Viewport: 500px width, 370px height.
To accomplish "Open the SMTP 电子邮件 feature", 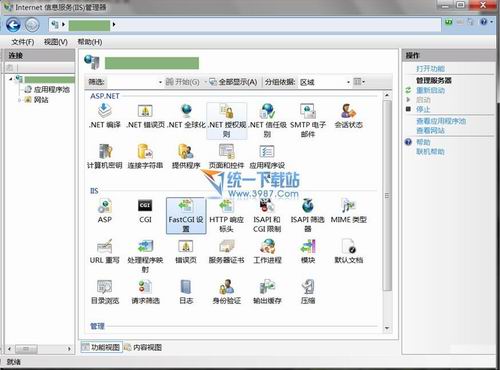I will click(308, 121).
